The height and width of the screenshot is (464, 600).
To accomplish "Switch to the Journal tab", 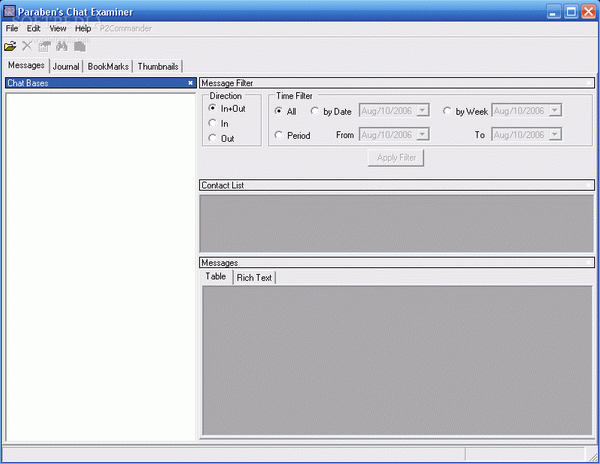I will pyautogui.click(x=66, y=67).
